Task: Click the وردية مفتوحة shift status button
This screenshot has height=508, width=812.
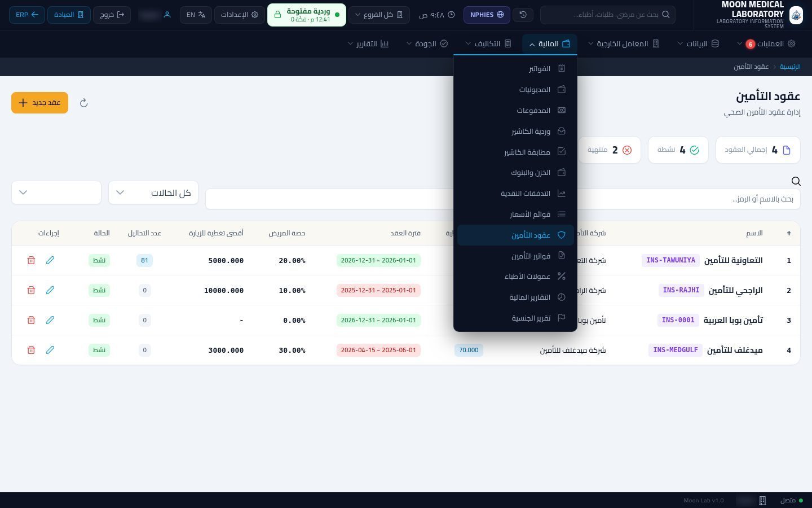Action: tap(307, 15)
